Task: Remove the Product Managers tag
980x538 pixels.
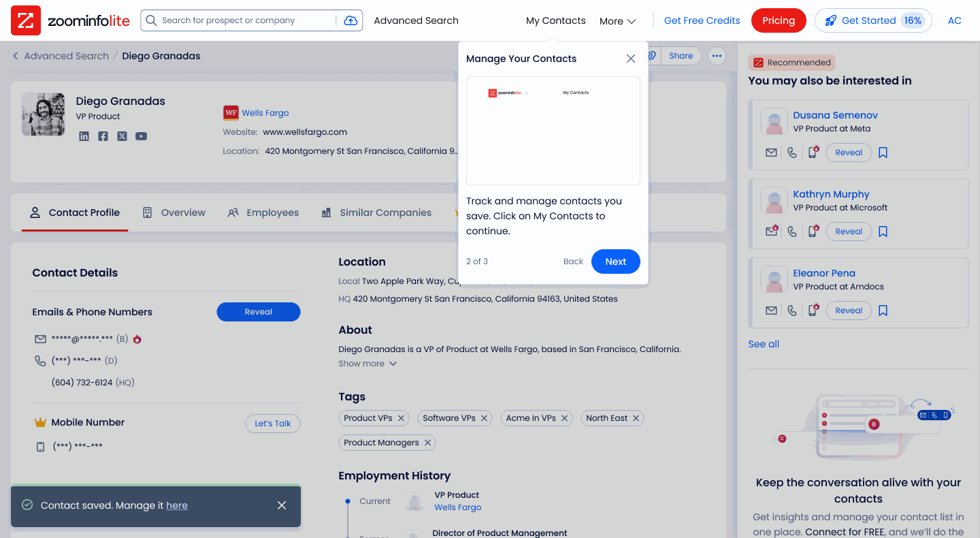Action: click(x=428, y=443)
